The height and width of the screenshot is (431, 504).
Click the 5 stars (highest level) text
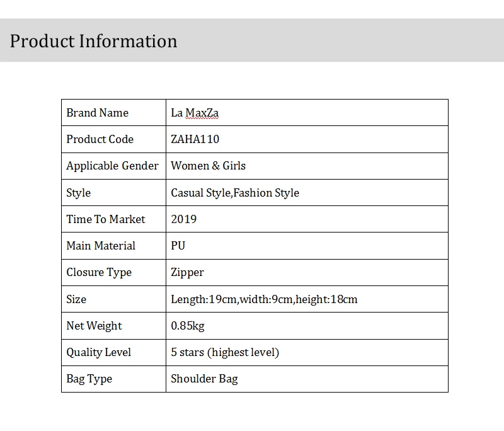click(225, 352)
